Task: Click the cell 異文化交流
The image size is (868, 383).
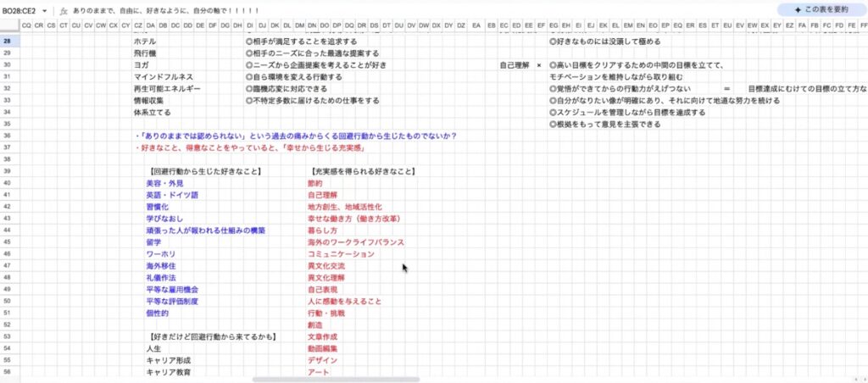Action: point(326,266)
